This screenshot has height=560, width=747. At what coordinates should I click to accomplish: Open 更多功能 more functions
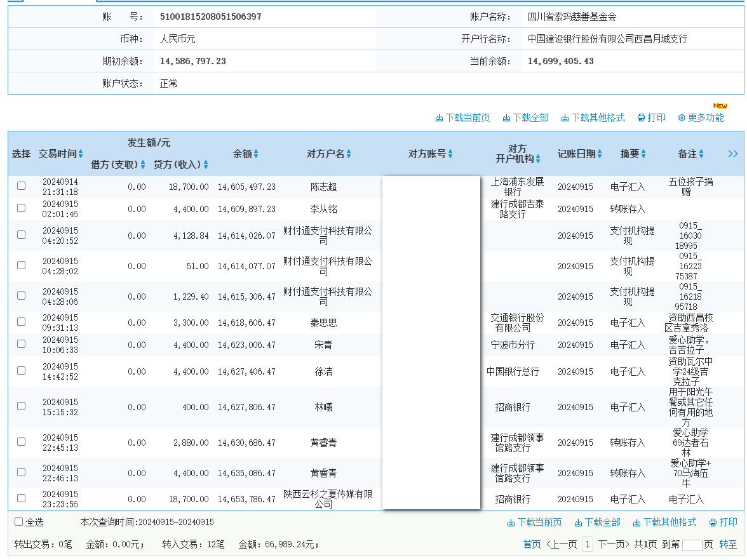701,117
